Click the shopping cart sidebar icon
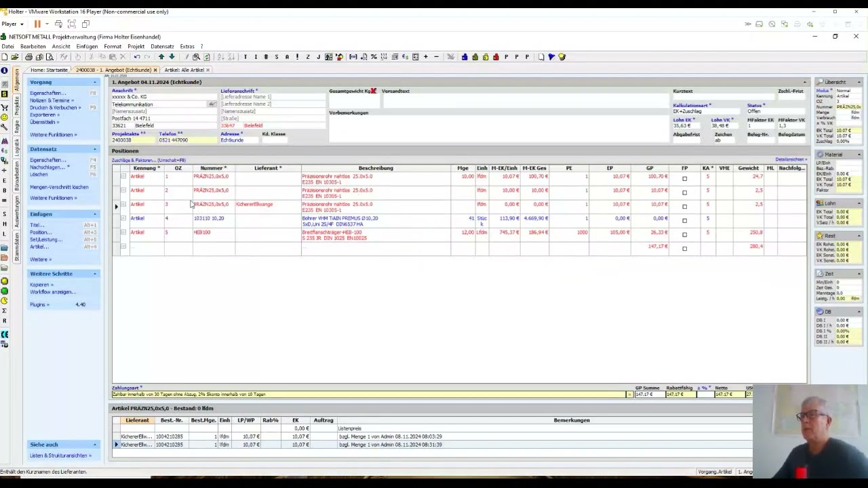868x488 pixels. 5,106
